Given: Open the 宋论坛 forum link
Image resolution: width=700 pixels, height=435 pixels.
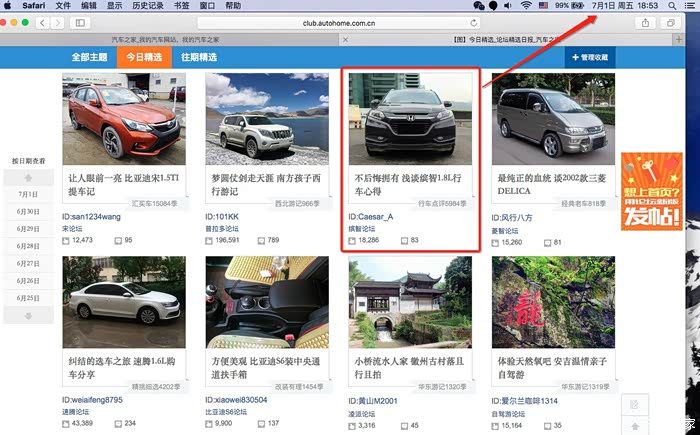Looking at the screenshot, I should coord(72,229).
